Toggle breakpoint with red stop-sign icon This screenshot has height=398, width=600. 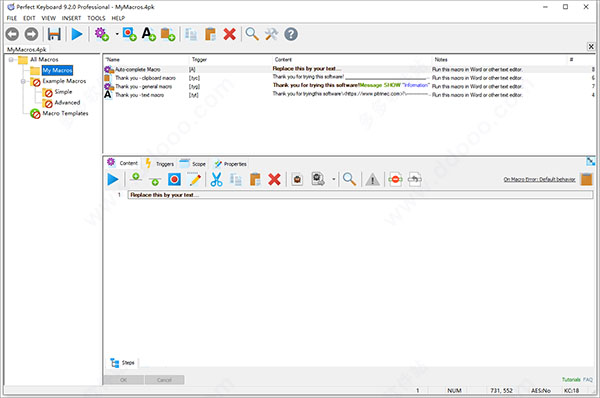tap(395, 179)
